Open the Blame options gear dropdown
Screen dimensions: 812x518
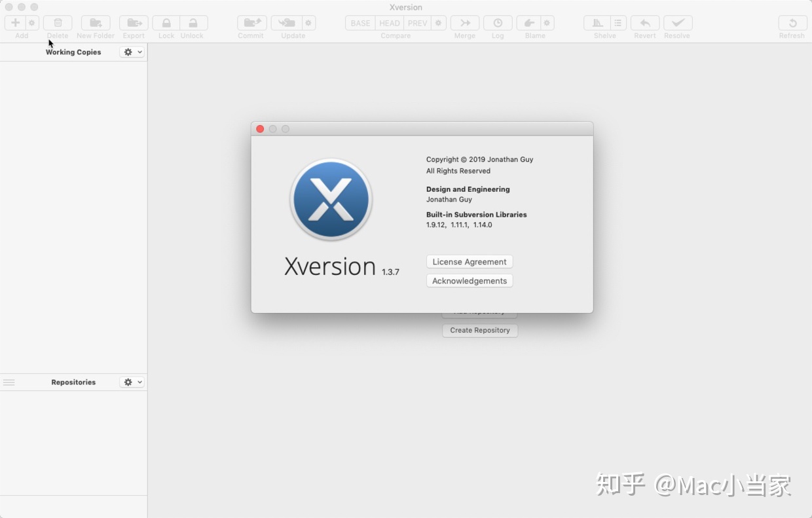coord(547,23)
